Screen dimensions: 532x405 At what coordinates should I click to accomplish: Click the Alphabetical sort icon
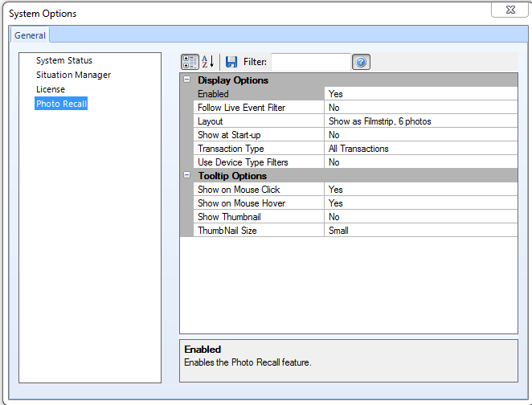(207, 62)
